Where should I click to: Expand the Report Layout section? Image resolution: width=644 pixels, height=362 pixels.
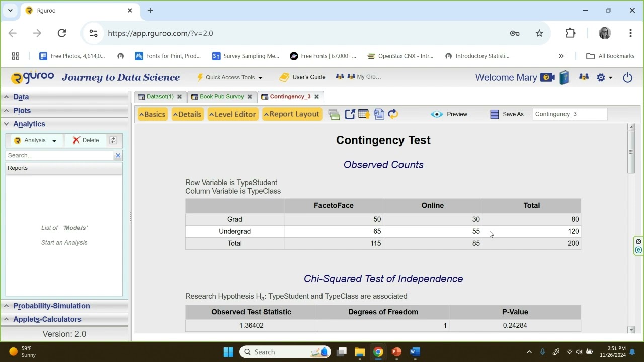(292, 114)
